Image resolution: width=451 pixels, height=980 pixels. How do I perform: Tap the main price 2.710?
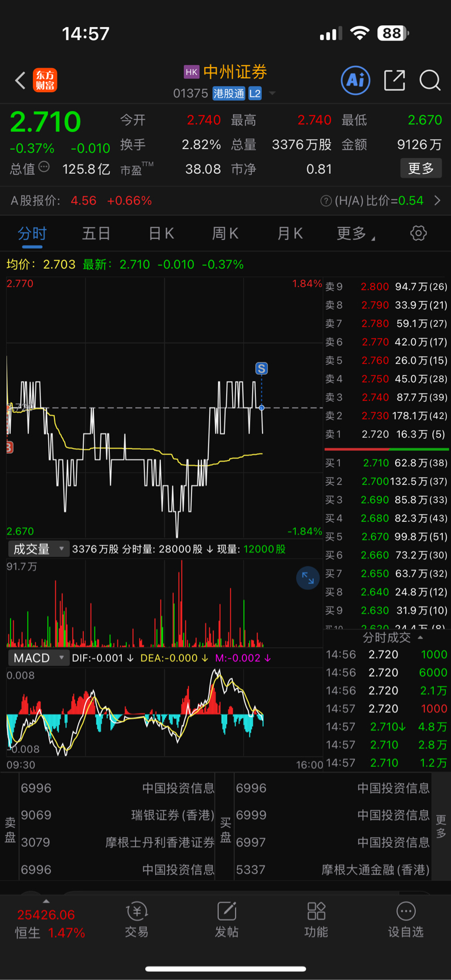point(45,122)
